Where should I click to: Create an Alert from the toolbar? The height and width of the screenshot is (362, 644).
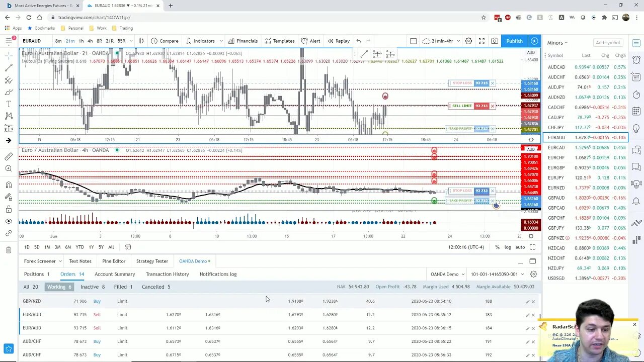[310, 41]
